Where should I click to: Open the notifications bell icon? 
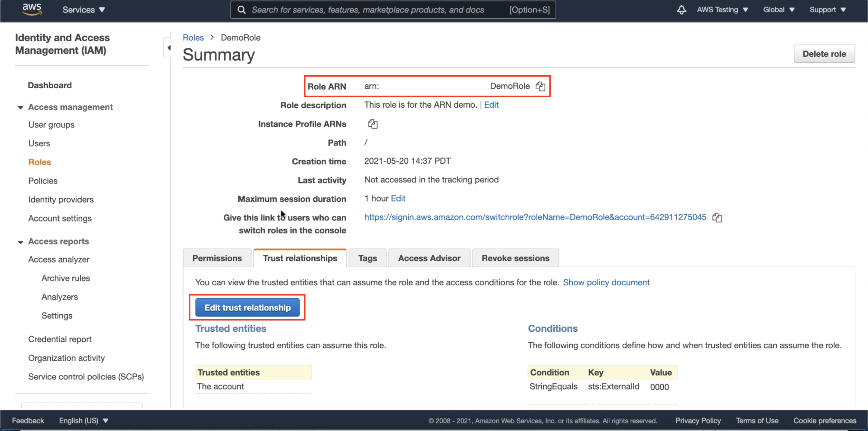(x=681, y=10)
